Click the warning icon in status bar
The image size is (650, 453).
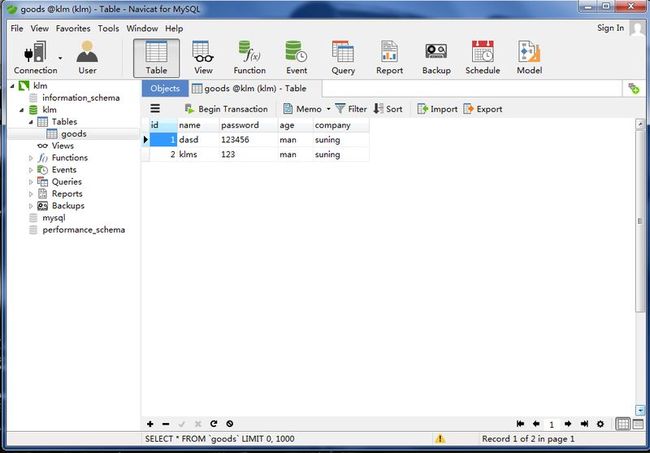tap(440, 438)
